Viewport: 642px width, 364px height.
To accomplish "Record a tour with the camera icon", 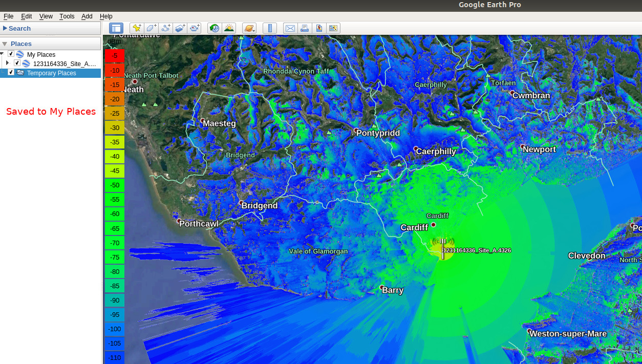I will (194, 28).
